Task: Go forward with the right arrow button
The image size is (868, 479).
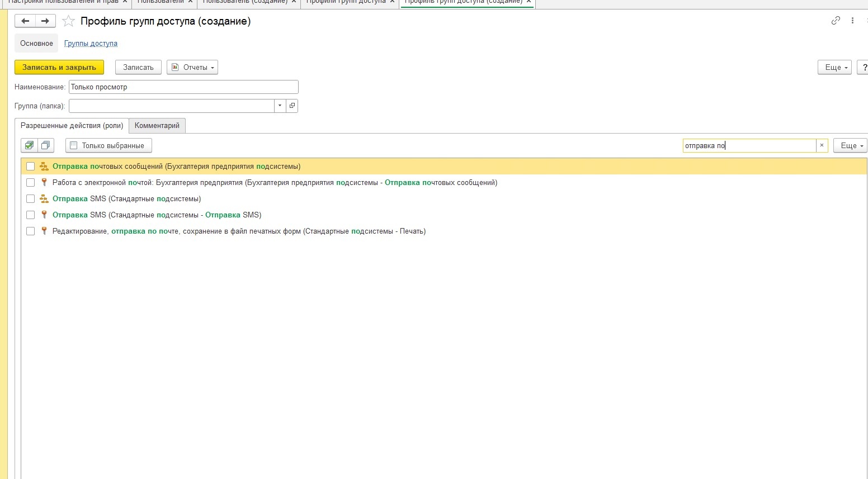Action: pyautogui.click(x=45, y=21)
